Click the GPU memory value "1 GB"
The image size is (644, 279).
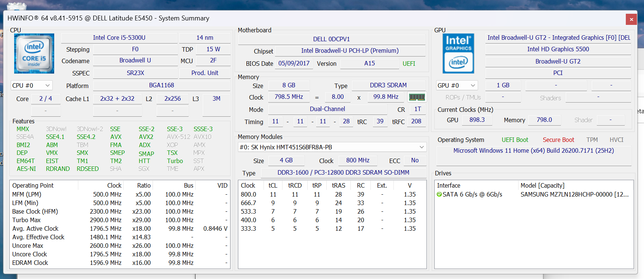(503, 85)
